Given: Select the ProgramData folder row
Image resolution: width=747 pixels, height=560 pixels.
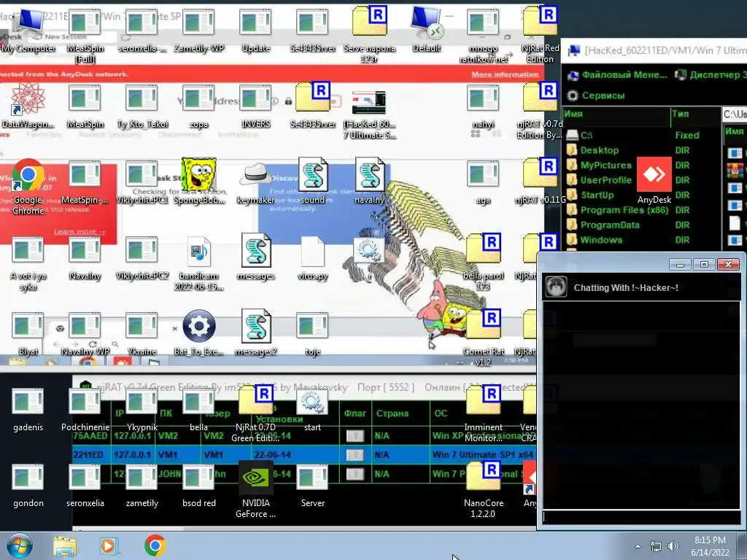Looking at the screenshot, I should (x=640, y=225).
